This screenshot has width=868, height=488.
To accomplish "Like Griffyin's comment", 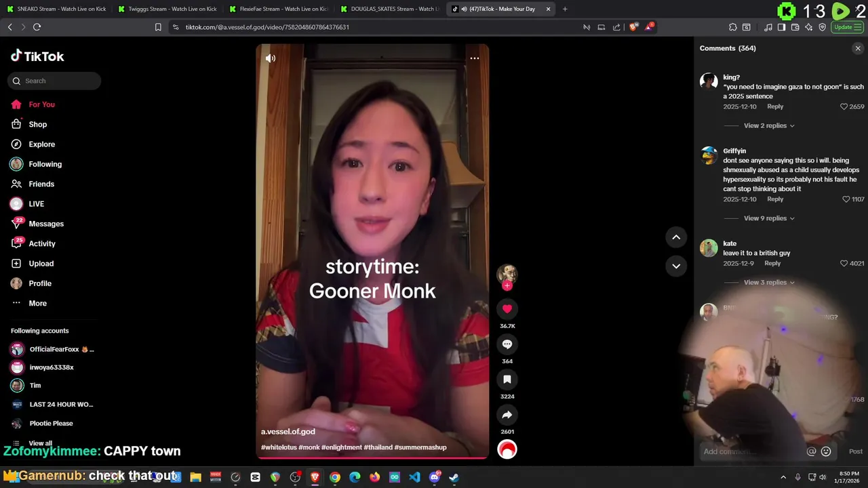I will coord(846,199).
